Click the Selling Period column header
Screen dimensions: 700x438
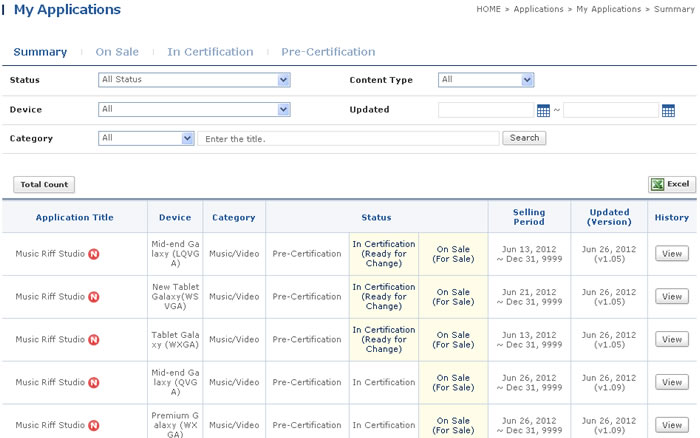[x=529, y=217]
